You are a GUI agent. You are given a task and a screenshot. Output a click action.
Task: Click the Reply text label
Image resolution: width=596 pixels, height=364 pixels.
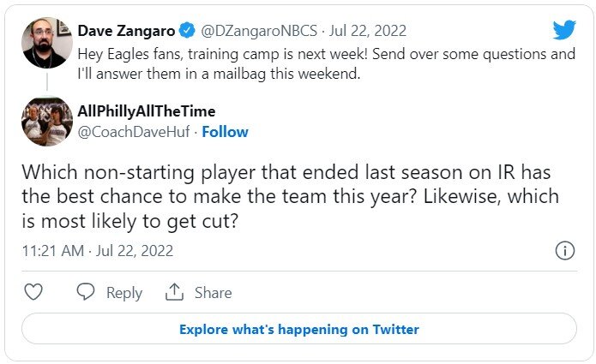(x=123, y=293)
